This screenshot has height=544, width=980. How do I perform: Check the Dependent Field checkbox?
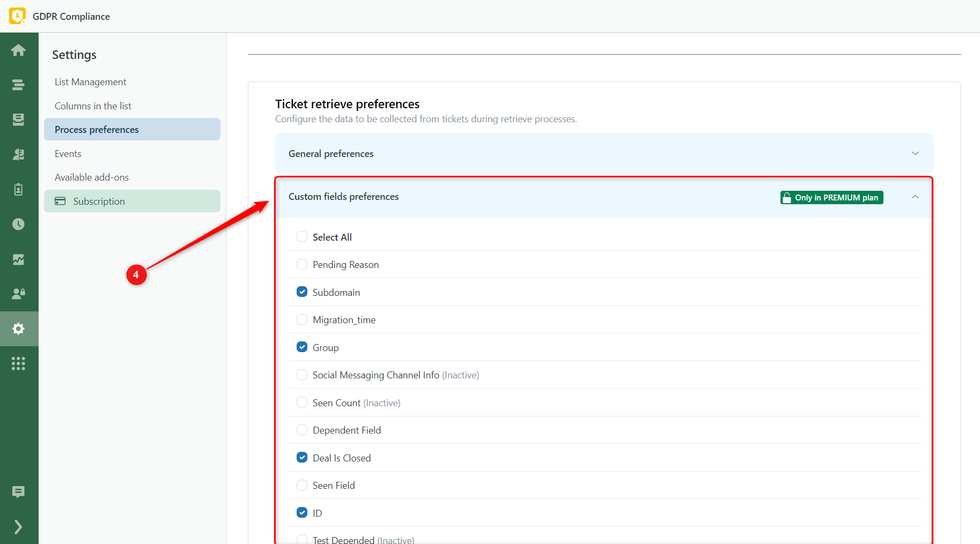tap(302, 430)
